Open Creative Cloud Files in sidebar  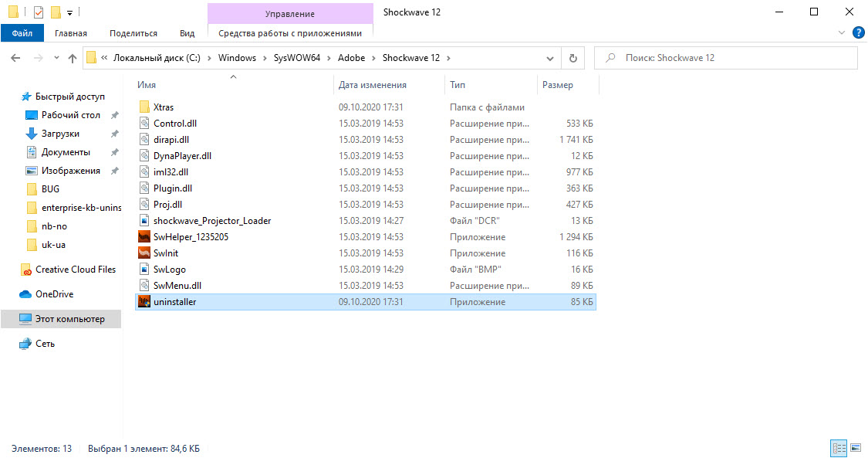coord(69,270)
